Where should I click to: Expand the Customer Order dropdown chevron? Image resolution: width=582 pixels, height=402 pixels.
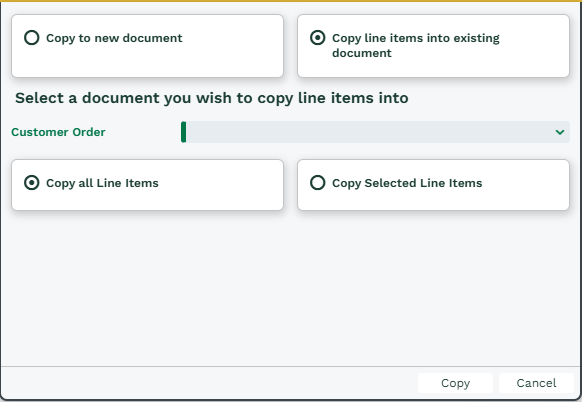pos(560,132)
